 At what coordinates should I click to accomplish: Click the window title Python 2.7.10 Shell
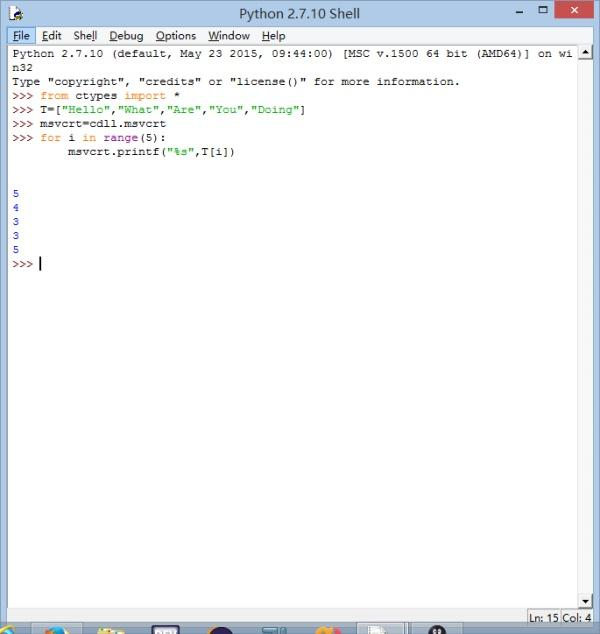pyautogui.click(x=299, y=14)
